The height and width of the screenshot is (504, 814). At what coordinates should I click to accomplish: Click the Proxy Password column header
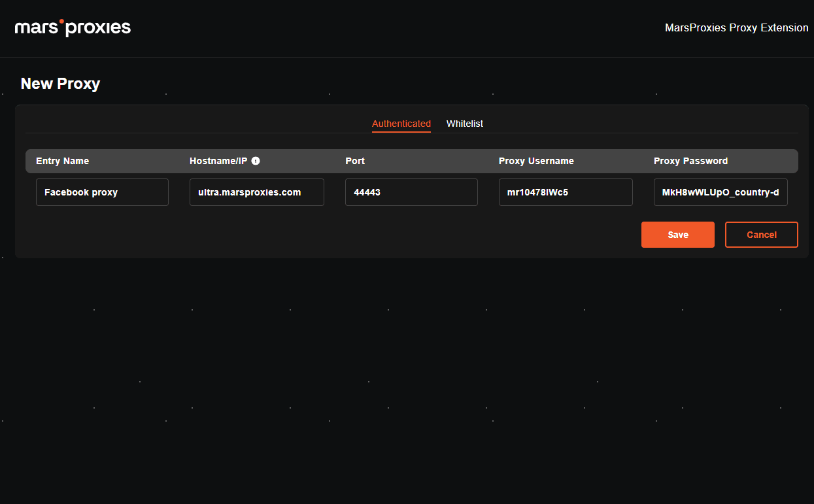coord(690,161)
